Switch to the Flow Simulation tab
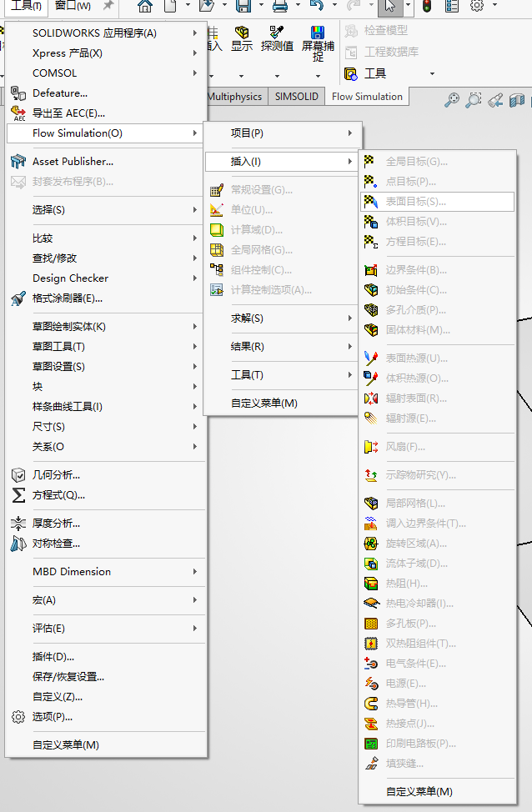 coord(367,97)
